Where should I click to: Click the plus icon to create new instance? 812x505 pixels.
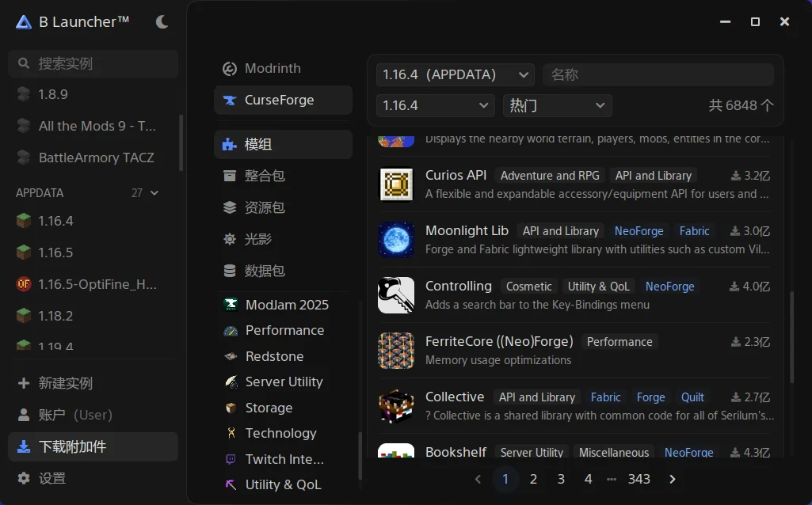coord(23,383)
